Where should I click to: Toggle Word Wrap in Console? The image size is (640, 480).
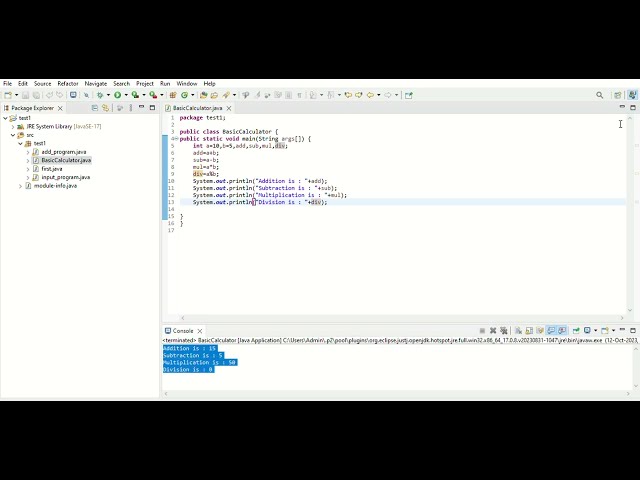point(540,331)
